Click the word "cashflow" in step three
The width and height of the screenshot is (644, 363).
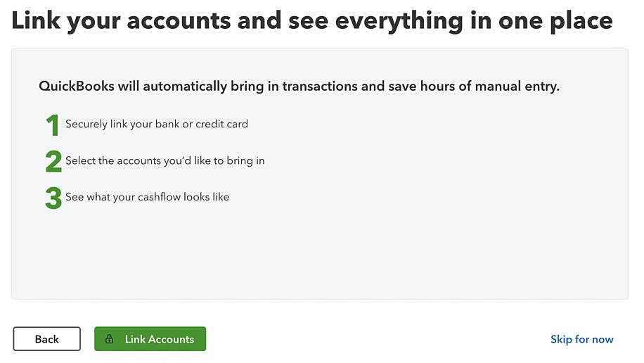[x=160, y=197]
